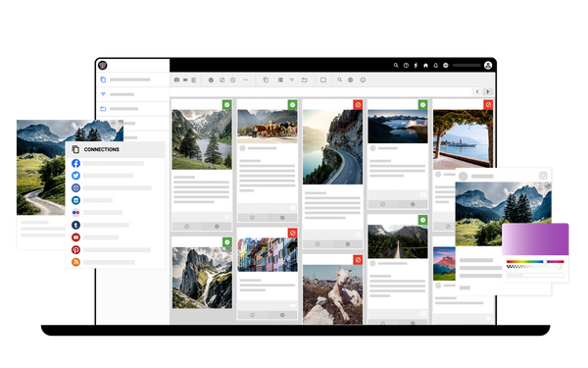Toggle green badge on the suspension bridge card
The width and height of the screenshot is (588, 368).
point(422,220)
